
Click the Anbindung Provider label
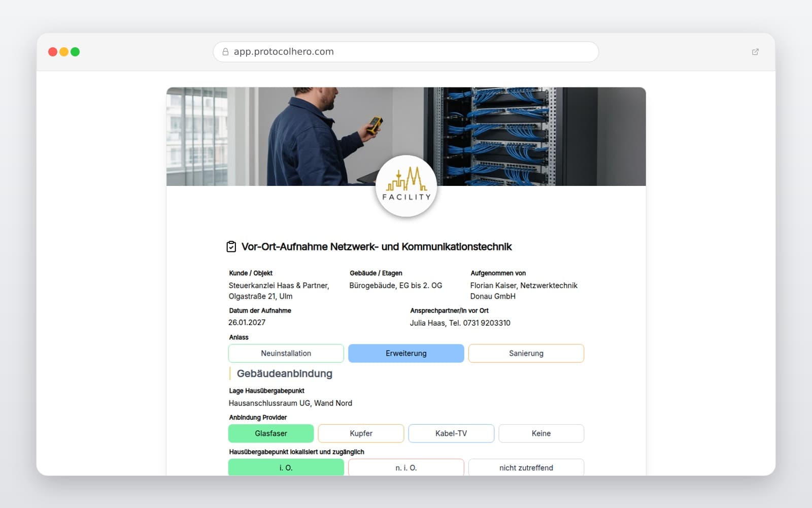(258, 418)
